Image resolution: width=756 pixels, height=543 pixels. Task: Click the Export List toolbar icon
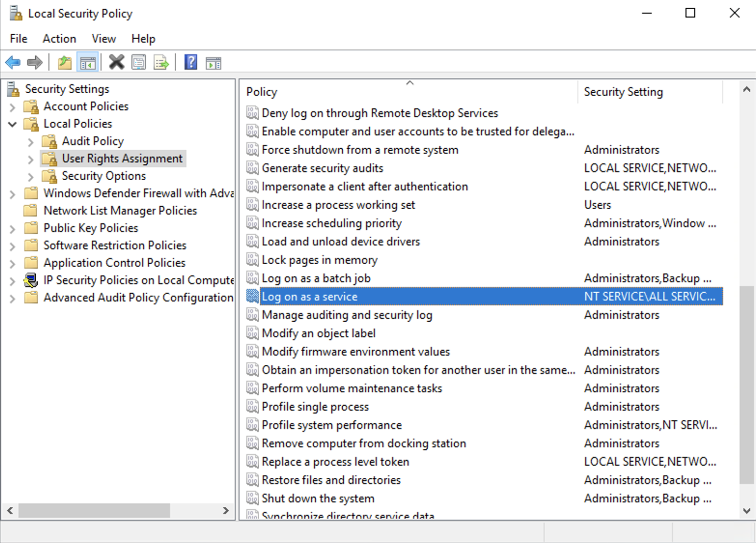coord(161,62)
